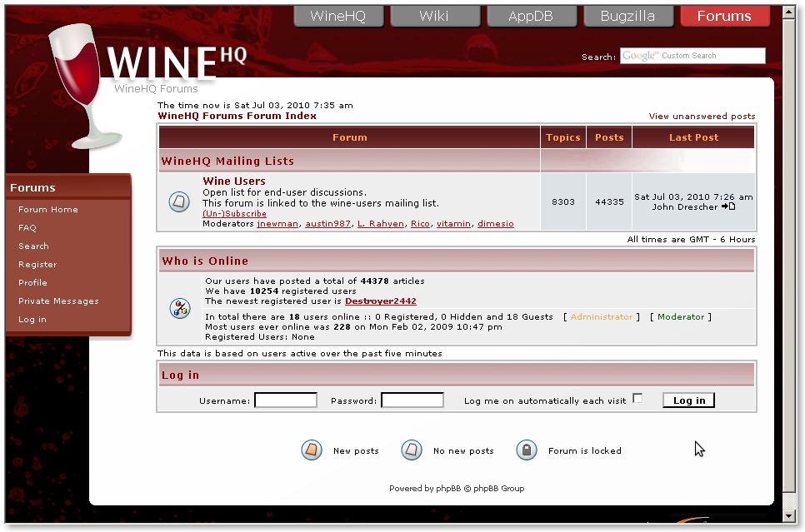The image size is (805, 532).
Task: Click the Who is Online users icon
Action: (x=180, y=308)
